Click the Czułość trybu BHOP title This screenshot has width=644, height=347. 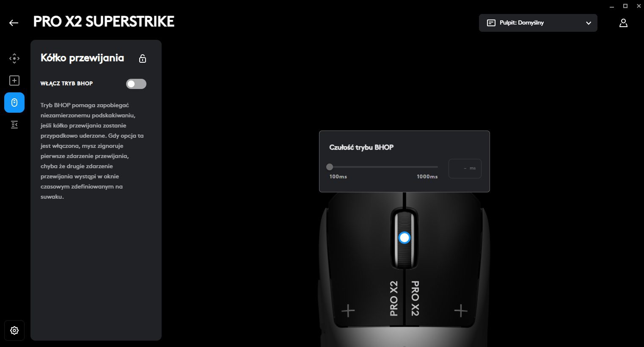point(361,147)
